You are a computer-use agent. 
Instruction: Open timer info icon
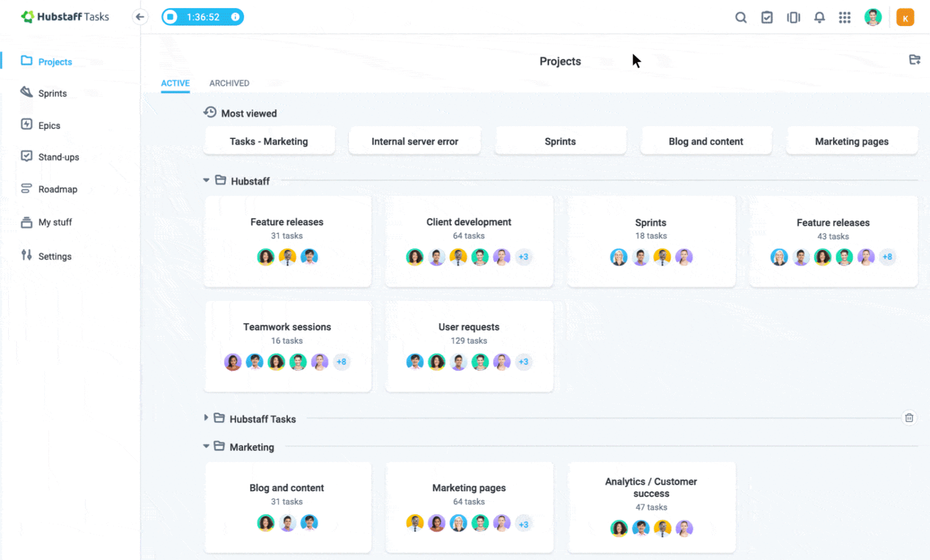(235, 17)
